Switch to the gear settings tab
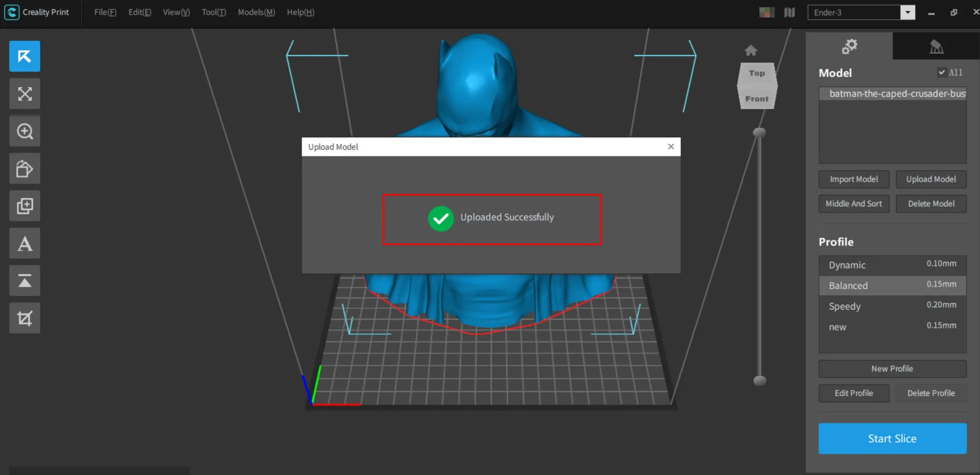 pyautogui.click(x=849, y=46)
